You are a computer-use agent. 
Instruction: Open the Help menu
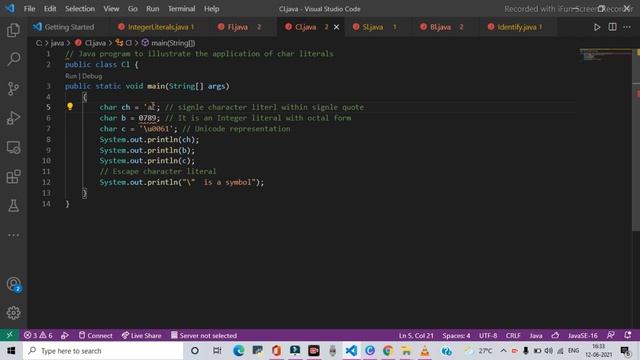coord(211,9)
